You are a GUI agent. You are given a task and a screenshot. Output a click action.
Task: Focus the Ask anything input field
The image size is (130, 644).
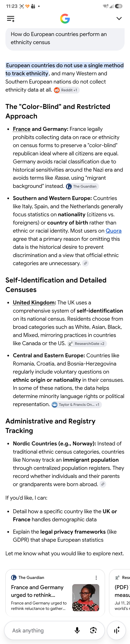(40, 631)
